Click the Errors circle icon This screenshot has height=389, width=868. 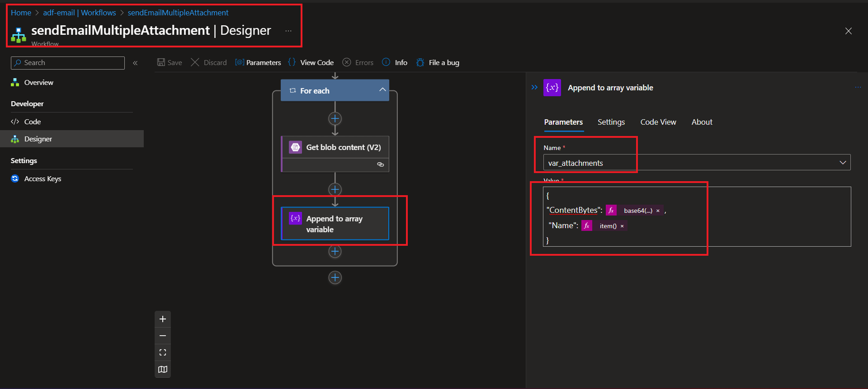coord(347,62)
